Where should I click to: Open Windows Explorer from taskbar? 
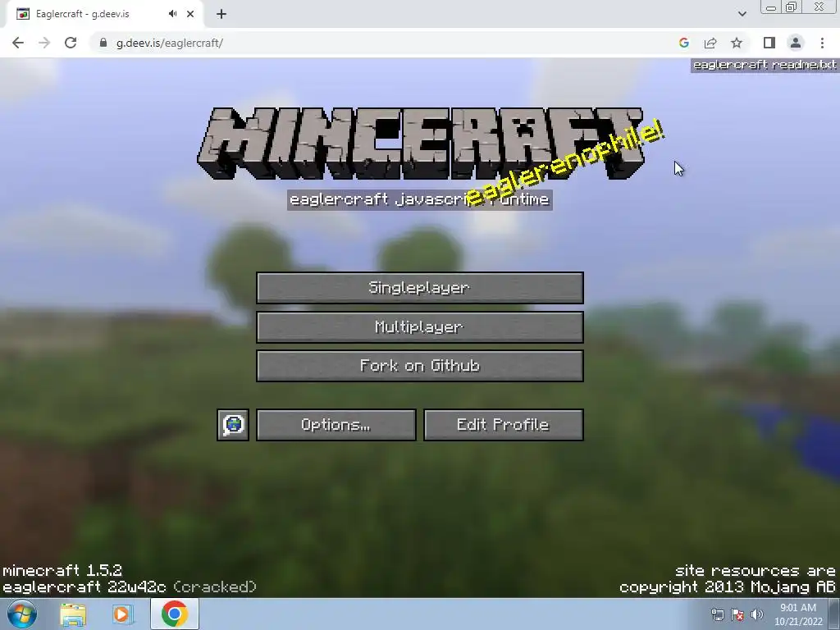(x=73, y=614)
